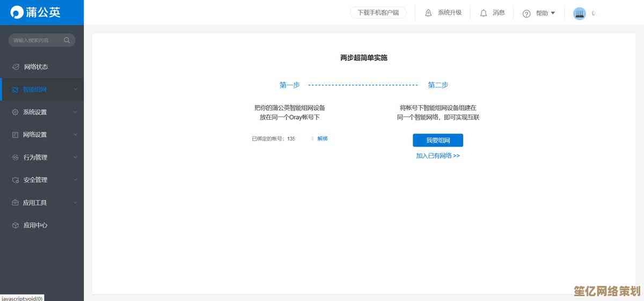Open the 消息 notifications link

499,13
